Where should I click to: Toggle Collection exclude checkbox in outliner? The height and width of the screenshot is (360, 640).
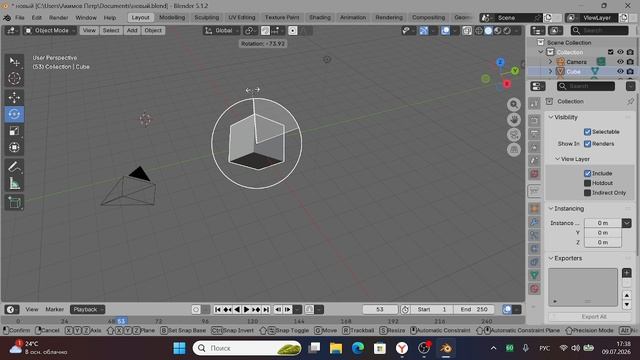[611, 52]
